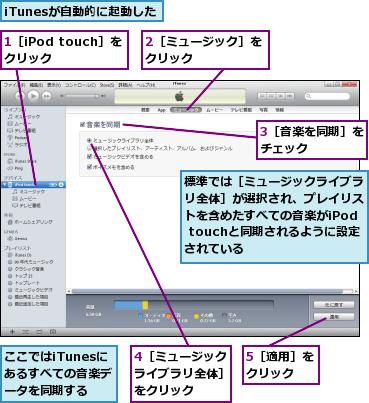The image size is (369, 403).
Task: Click the add playlist plus button
Action: pyautogui.click(x=12, y=332)
